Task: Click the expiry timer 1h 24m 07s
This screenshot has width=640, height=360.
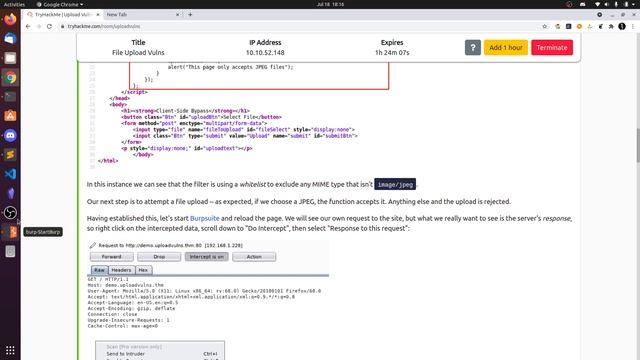Action: point(392,53)
